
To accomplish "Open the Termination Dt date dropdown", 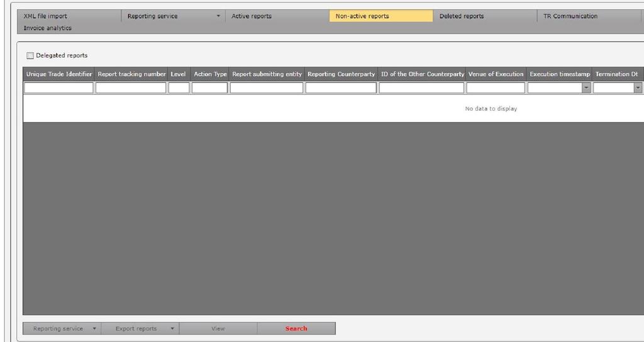I will (x=638, y=88).
